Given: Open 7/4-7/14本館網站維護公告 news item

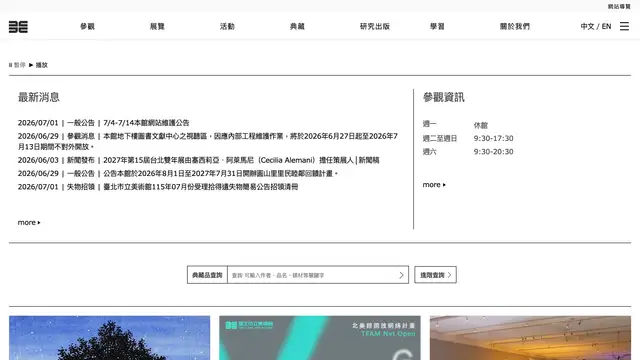Looking at the screenshot, I should pyautogui.click(x=146, y=122).
